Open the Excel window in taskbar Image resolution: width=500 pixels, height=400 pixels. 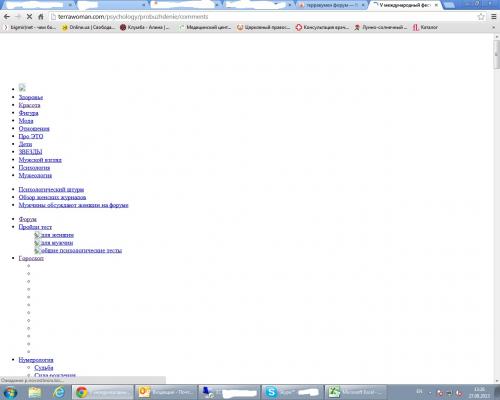click(356, 392)
